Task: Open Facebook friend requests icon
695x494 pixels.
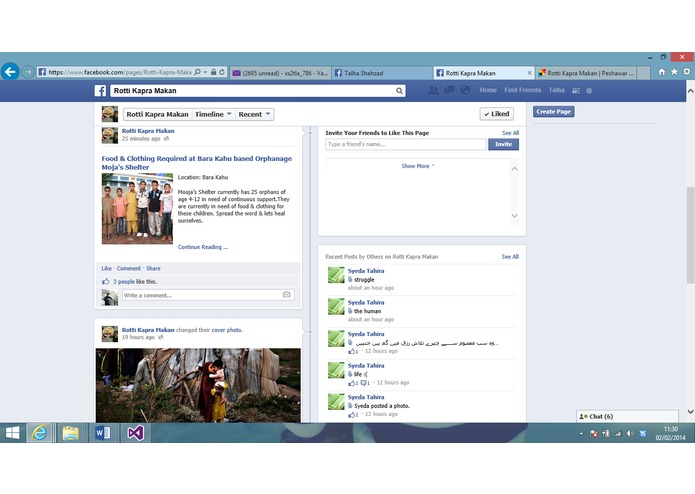Action: point(433,90)
